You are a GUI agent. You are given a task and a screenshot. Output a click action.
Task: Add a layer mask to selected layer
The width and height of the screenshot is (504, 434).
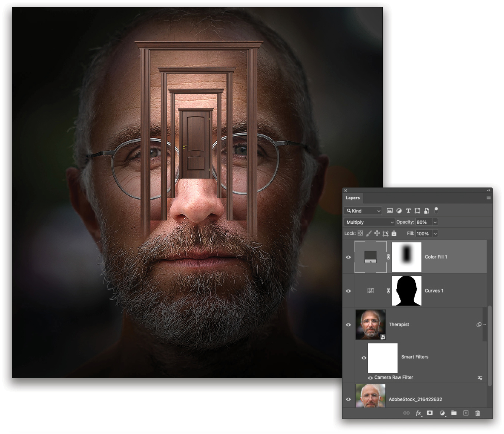[430, 413]
